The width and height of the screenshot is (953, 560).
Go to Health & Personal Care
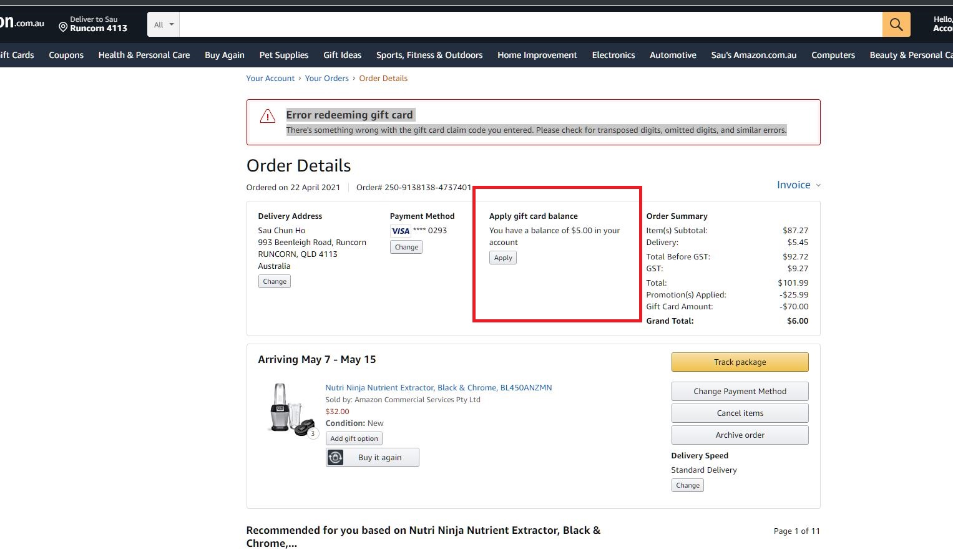pyautogui.click(x=144, y=55)
